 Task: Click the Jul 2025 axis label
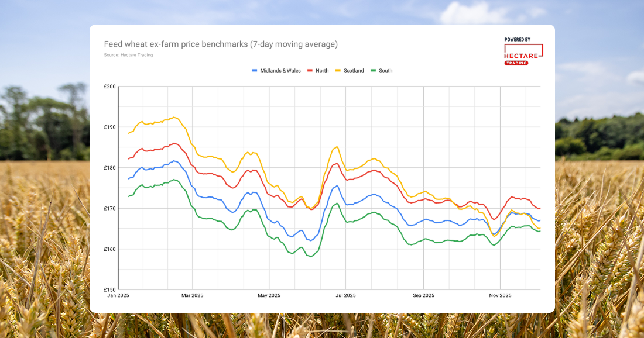[345, 295]
